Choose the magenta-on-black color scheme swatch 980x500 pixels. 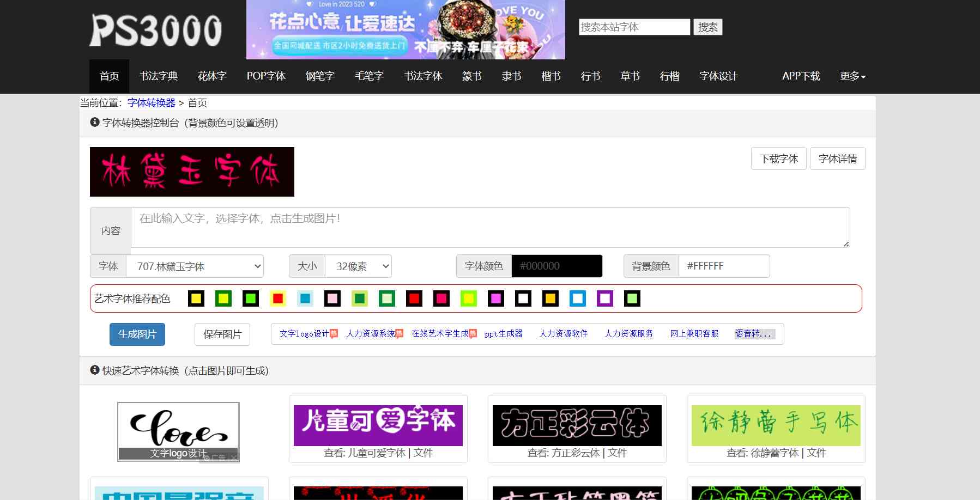496,298
